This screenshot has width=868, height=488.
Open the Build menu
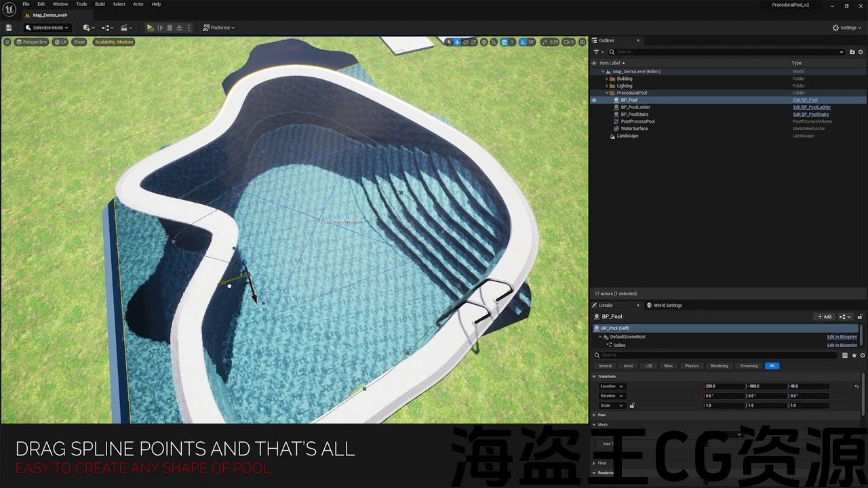pyautogui.click(x=100, y=4)
